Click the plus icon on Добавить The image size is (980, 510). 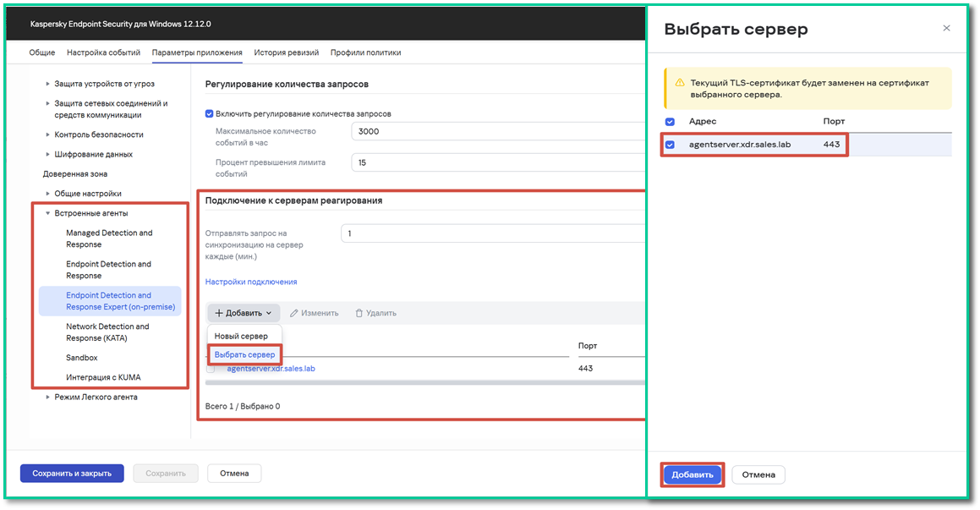tap(219, 313)
